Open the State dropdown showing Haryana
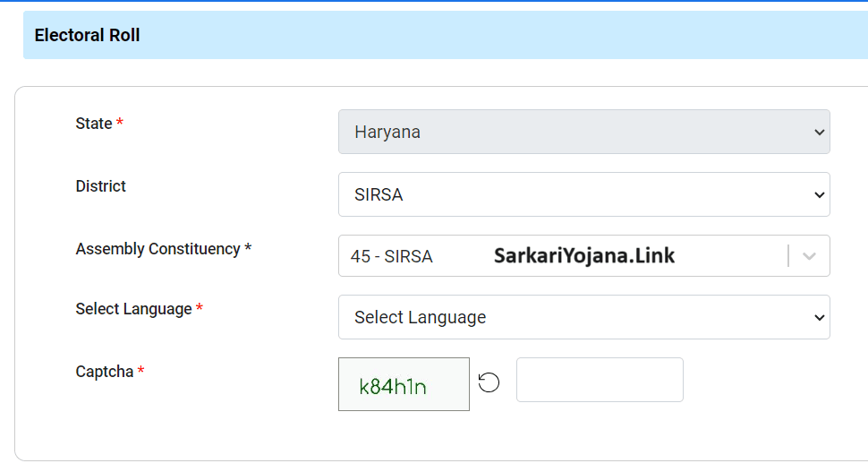The height and width of the screenshot is (472, 868). [583, 133]
